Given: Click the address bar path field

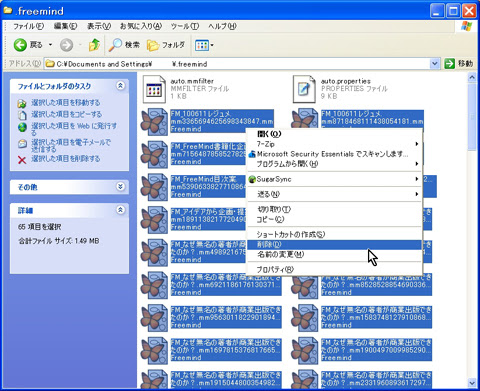Looking at the screenshot, I should coord(237,64).
